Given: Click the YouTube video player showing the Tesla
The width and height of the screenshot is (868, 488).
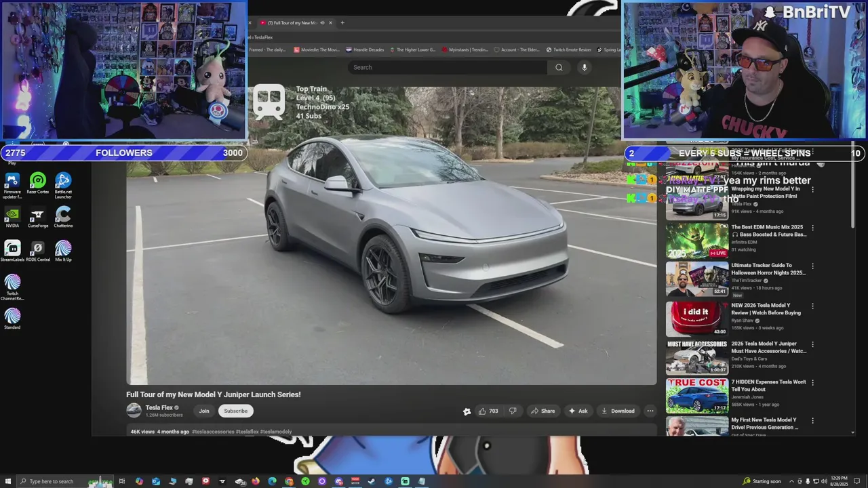Looking at the screenshot, I should point(391,235).
